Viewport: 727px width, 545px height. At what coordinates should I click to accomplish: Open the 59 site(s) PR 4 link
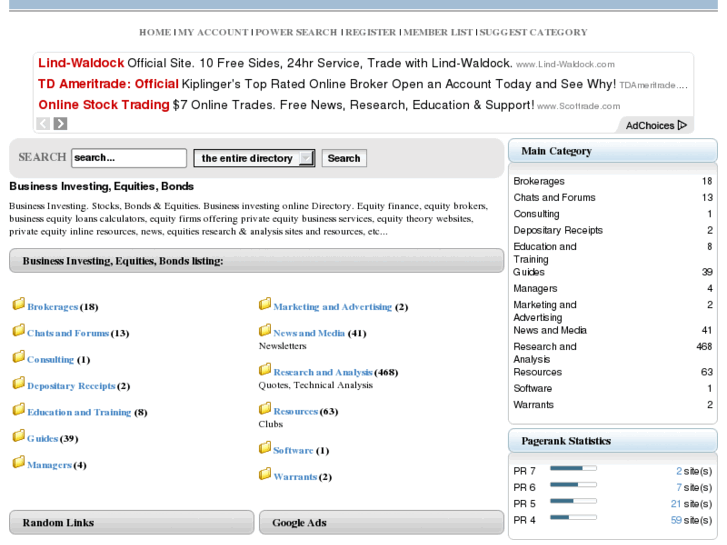click(x=691, y=520)
